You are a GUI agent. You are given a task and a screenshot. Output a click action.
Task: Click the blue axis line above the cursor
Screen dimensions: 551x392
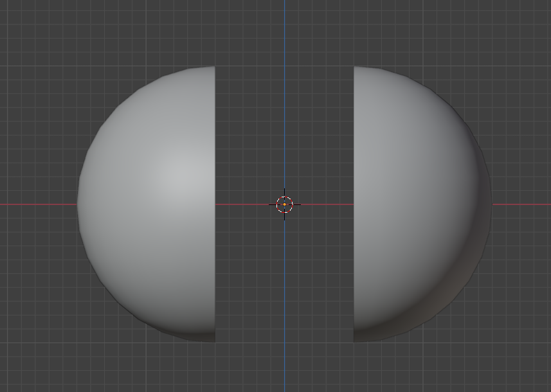pyautogui.click(x=284, y=96)
